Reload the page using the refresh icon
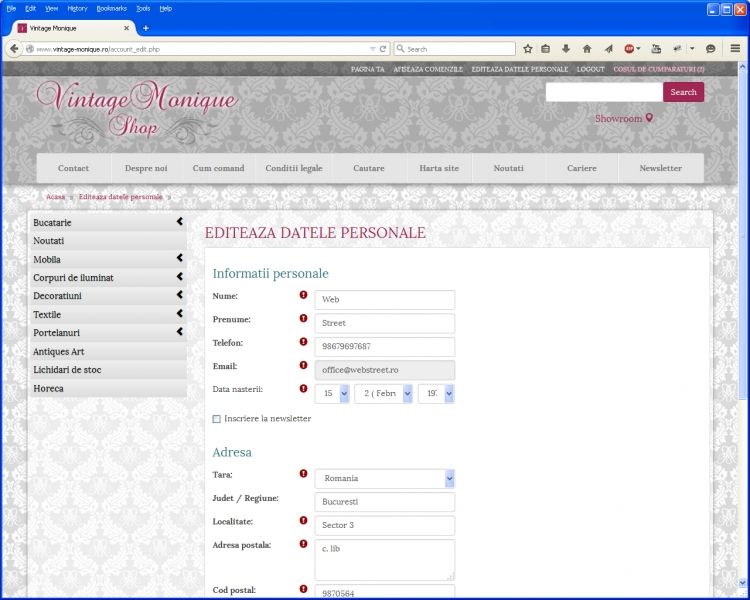Image resolution: width=750 pixels, height=600 pixels. coord(383,48)
